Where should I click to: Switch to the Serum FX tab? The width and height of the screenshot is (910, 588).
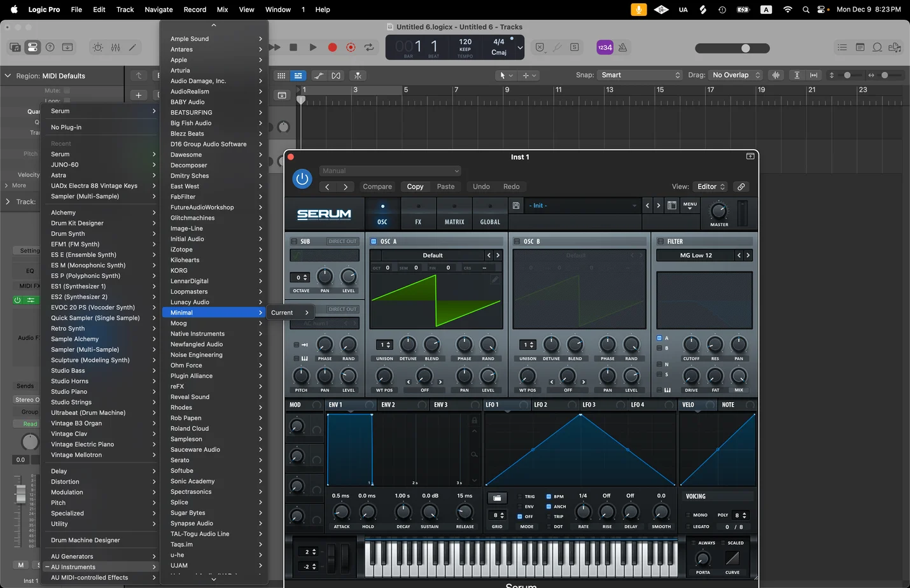tap(418, 214)
